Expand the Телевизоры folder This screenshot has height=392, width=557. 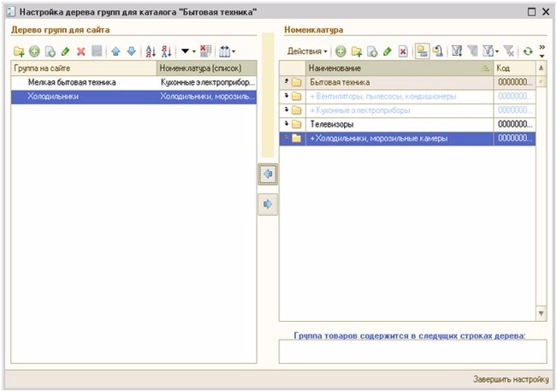[x=288, y=124]
